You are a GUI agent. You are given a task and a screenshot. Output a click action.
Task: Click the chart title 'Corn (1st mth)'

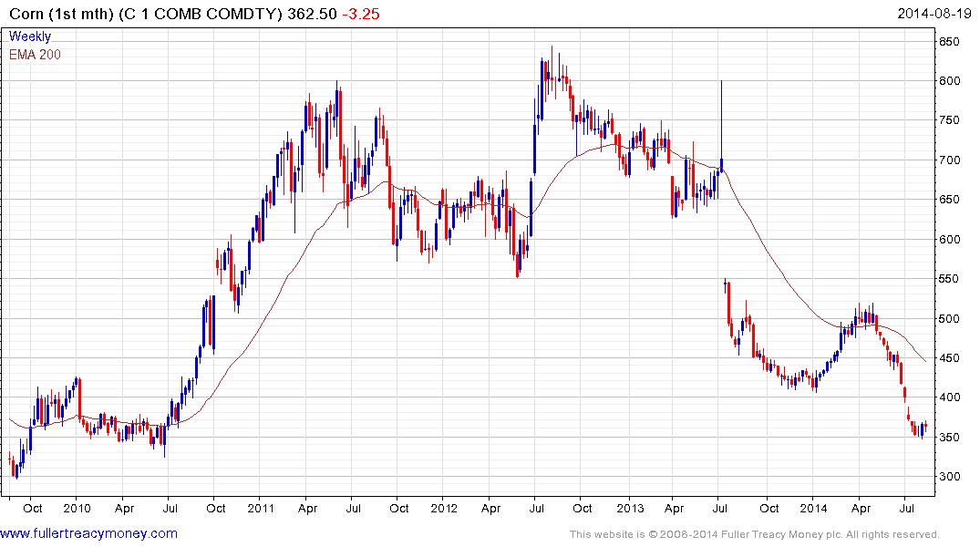[x=62, y=14]
